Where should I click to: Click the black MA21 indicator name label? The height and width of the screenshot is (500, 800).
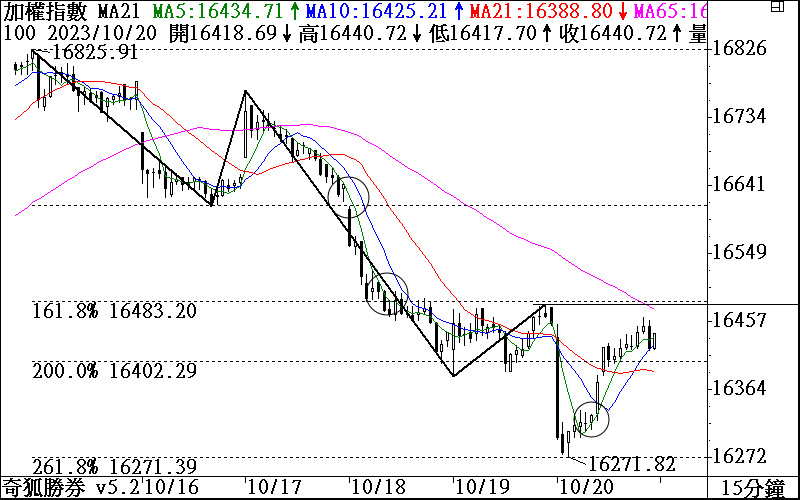coord(121,10)
